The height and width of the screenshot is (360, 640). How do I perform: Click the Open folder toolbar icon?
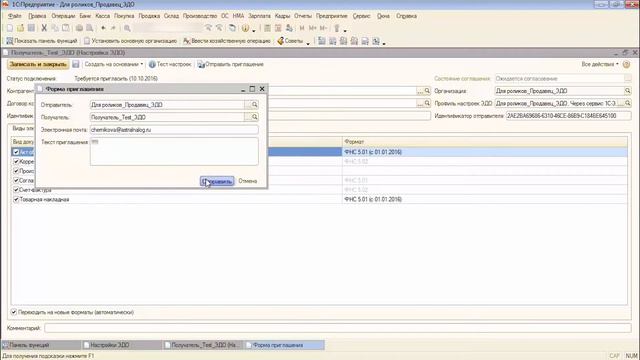tap(20, 28)
